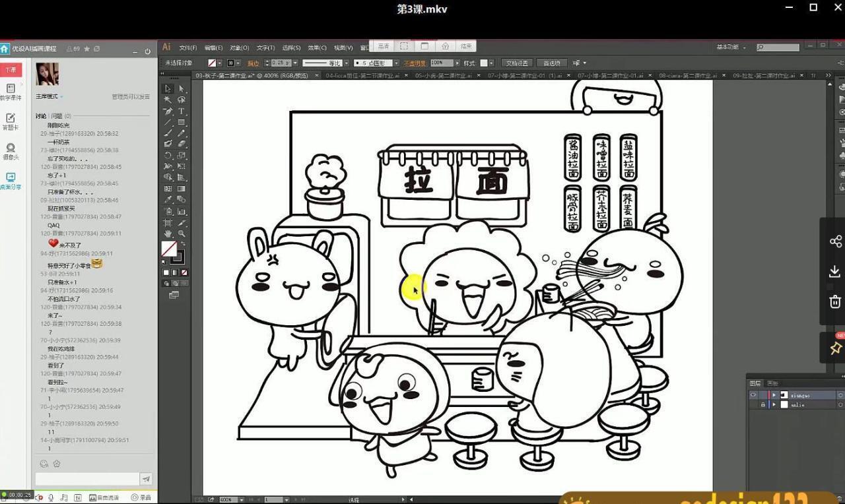Select the Type tool

click(x=182, y=110)
